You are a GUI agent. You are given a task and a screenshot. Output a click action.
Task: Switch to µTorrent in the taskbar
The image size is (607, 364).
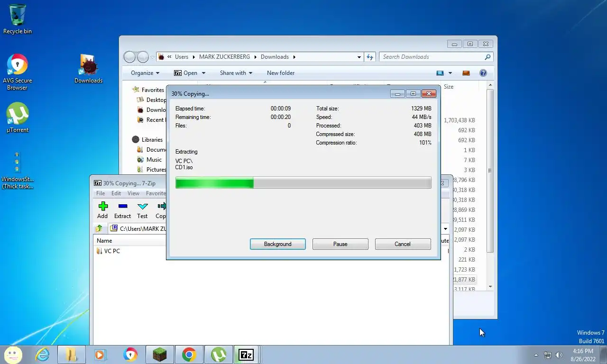pos(218,355)
